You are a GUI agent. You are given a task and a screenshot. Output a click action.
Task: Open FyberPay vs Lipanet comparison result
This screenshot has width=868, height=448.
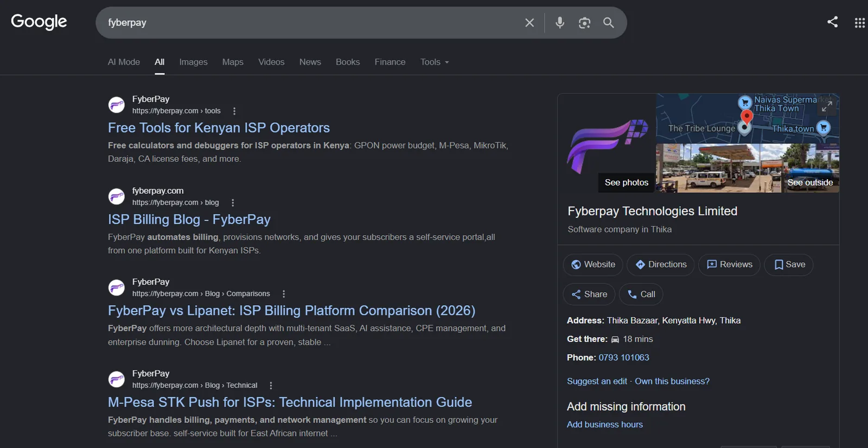click(x=292, y=311)
